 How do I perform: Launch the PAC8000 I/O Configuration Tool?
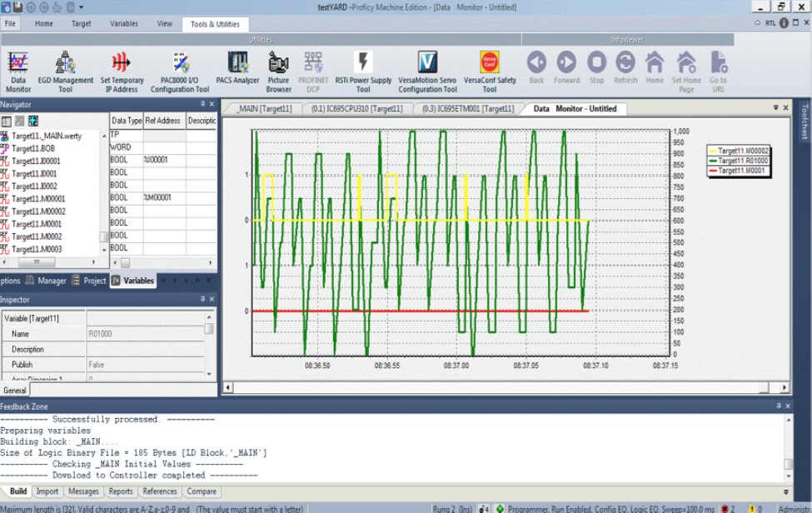pyautogui.click(x=180, y=72)
